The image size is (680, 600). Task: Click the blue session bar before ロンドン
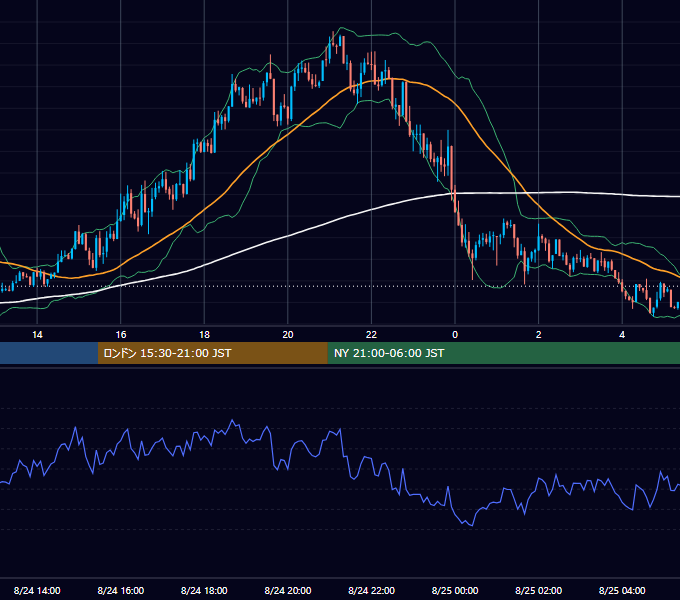(x=49, y=353)
